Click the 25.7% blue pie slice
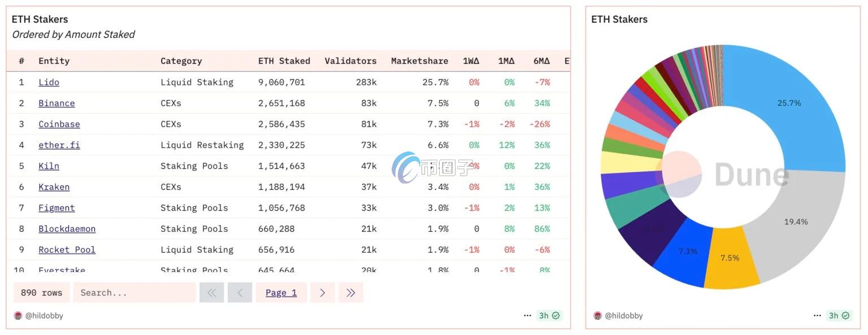868x335 pixels. point(791,107)
